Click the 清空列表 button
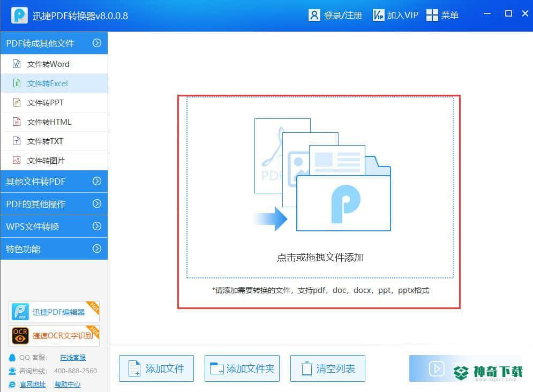This screenshot has height=392, width=533. point(328,368)
